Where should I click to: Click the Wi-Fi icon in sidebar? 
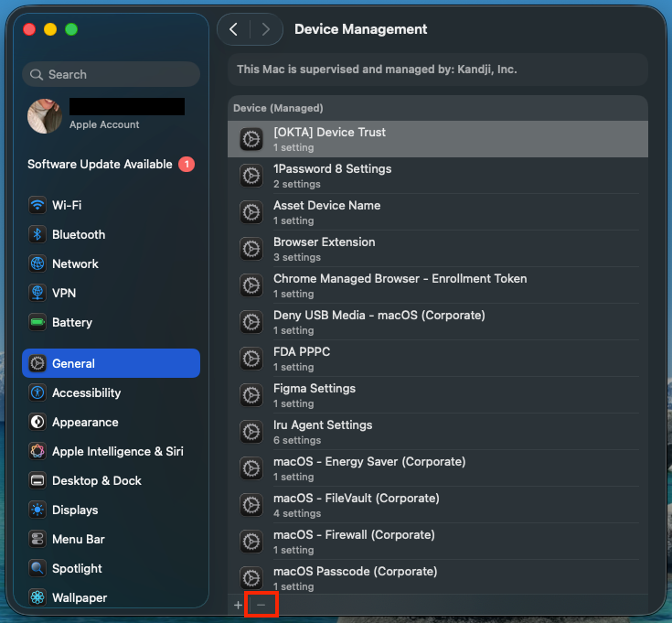(37, 205)
